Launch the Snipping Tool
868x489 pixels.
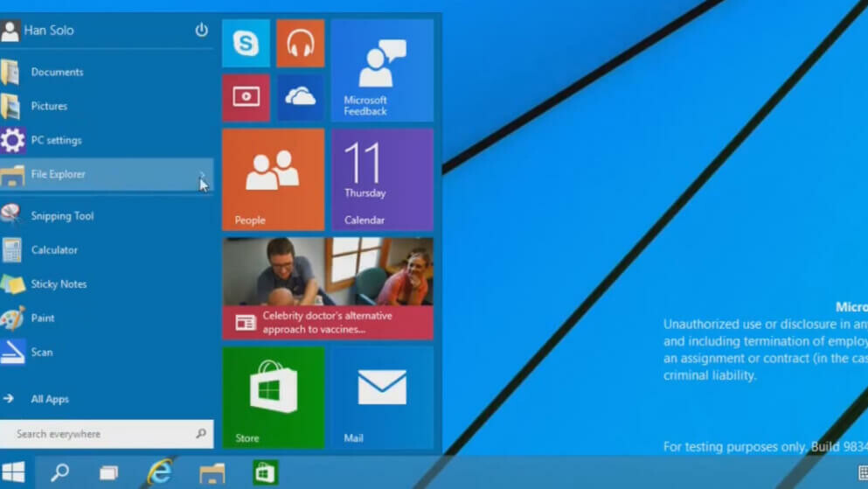click(x=107, y=216)
